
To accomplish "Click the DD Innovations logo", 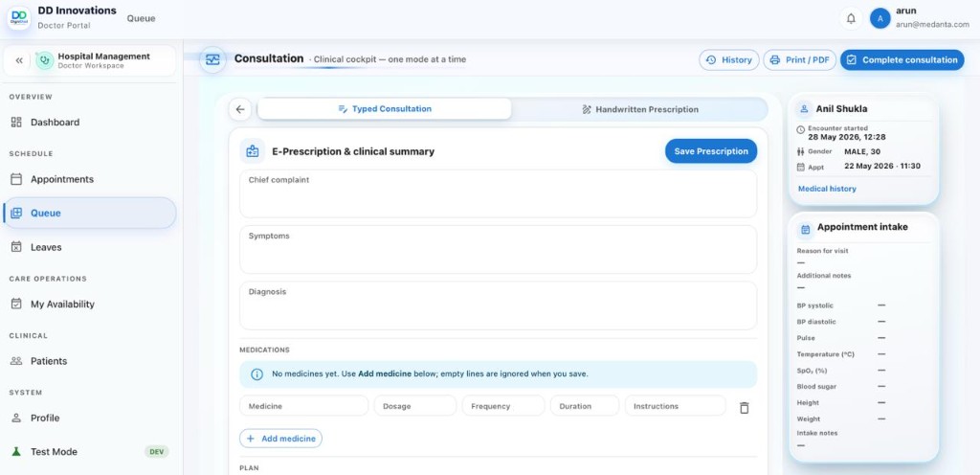I will click(x=19, y=17).
